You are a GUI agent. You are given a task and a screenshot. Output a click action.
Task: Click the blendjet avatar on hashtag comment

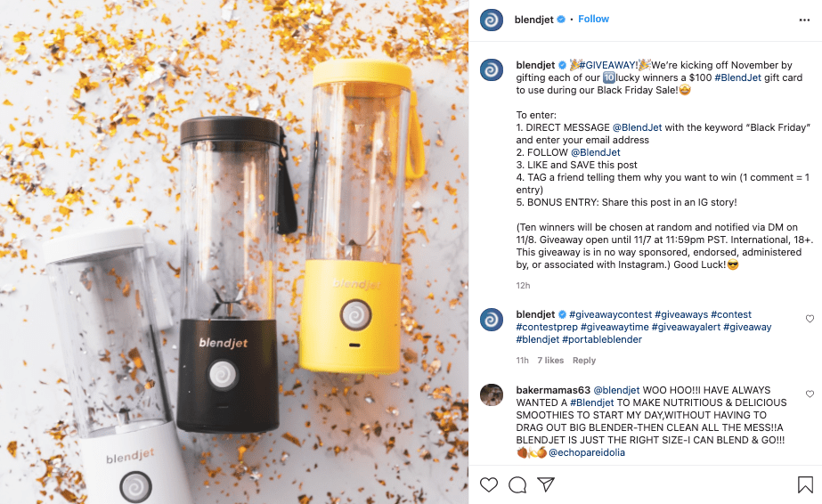pos(492,320)
